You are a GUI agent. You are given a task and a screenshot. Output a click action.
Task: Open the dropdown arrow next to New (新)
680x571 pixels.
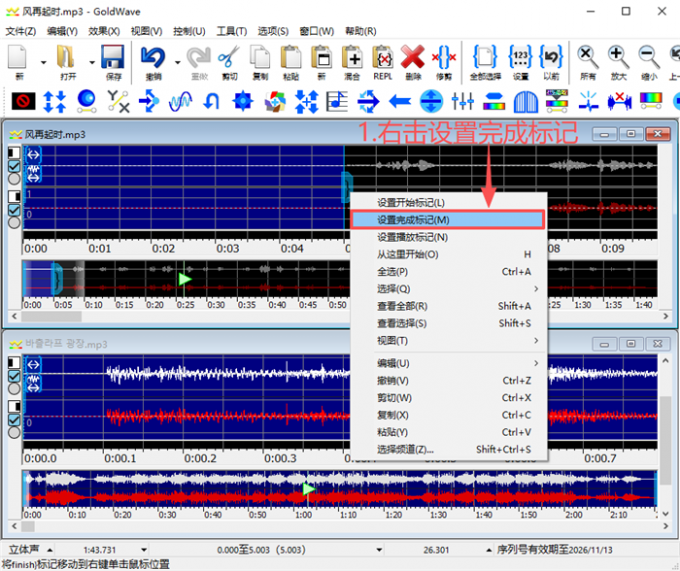click(x=42, y=60)
